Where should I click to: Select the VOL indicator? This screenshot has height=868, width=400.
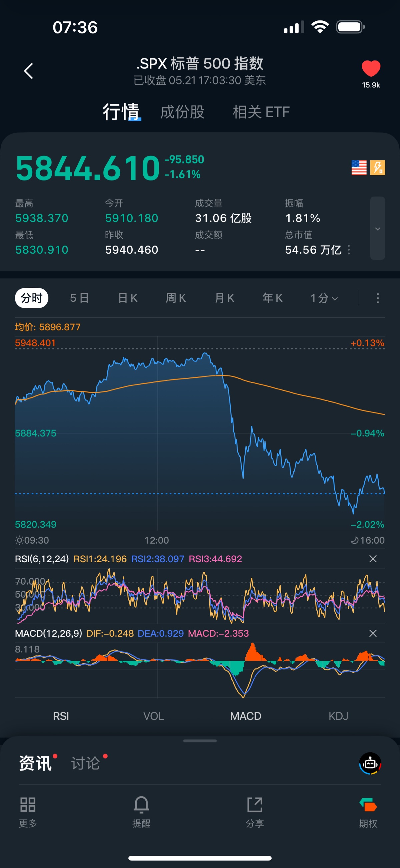[154, 716]
